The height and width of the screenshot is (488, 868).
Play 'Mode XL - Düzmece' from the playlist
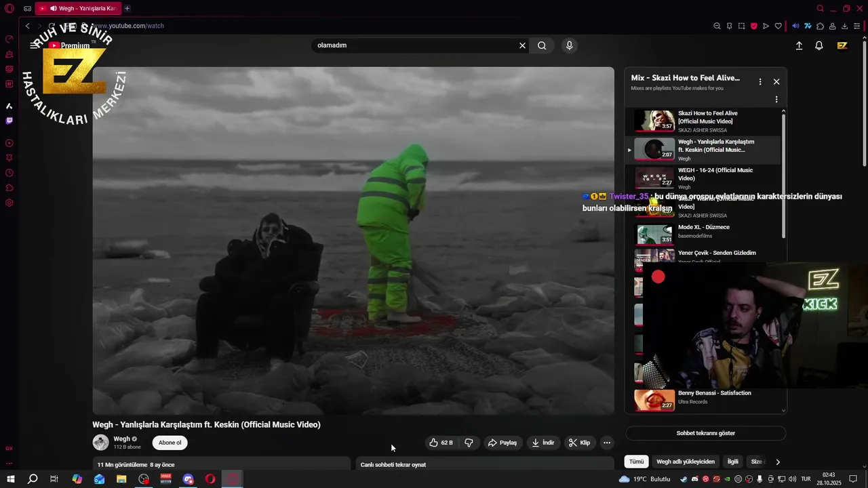pos(703,235)
